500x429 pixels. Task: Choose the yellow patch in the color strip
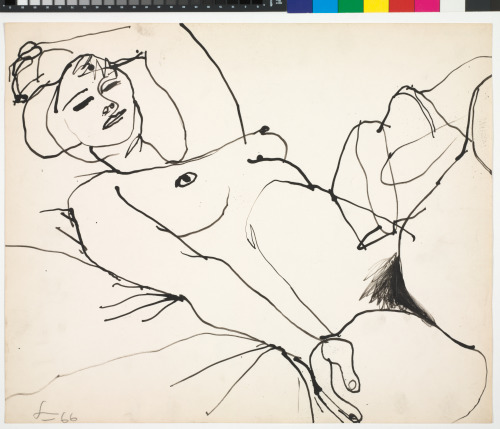376,6
